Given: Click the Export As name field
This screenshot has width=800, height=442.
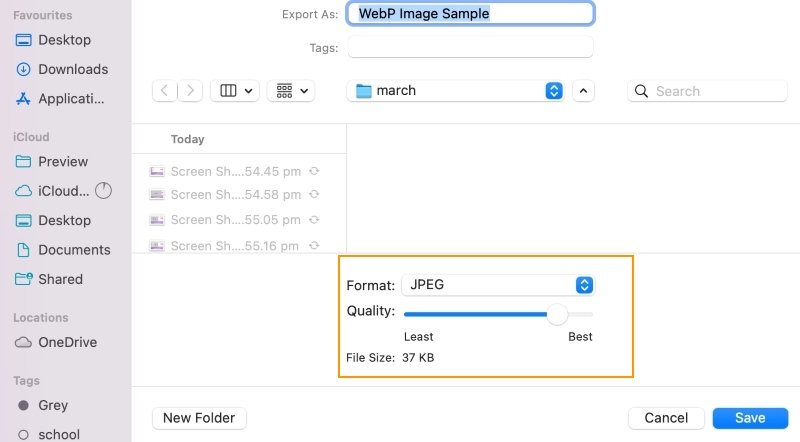Looking at the screenshot, I should pos(470,14).
